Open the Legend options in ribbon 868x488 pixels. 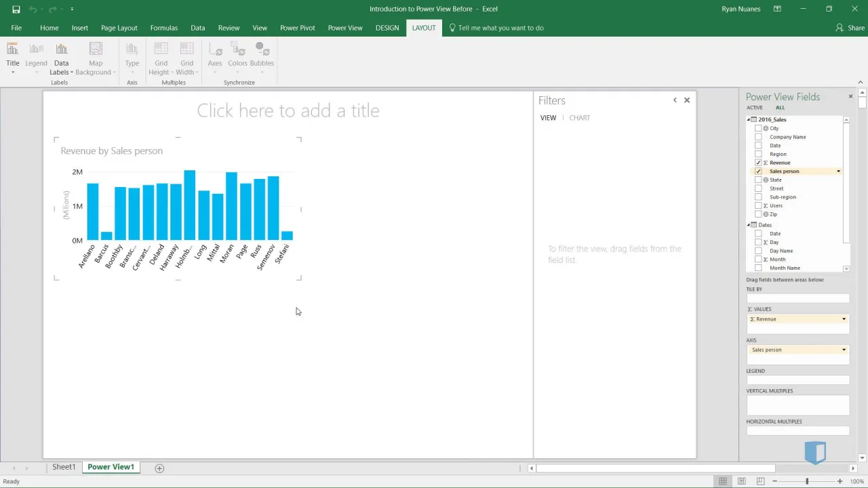[x=36, y=59]
